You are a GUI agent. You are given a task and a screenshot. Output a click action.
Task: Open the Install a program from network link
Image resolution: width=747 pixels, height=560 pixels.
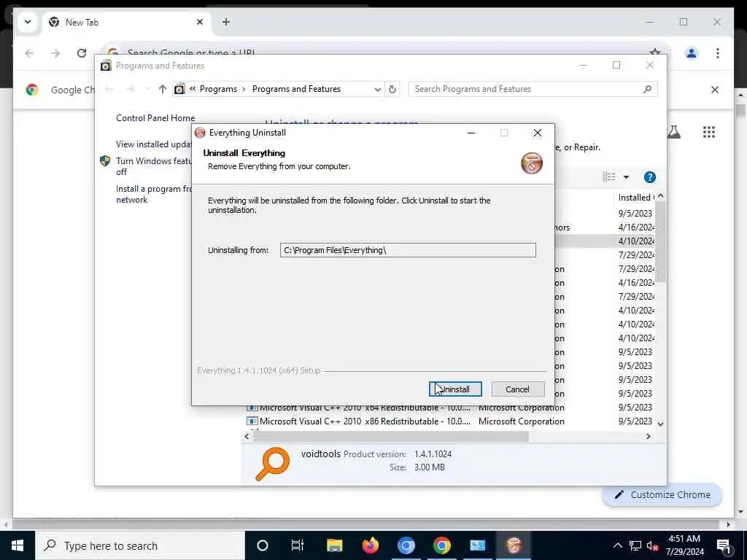point(153,194)
